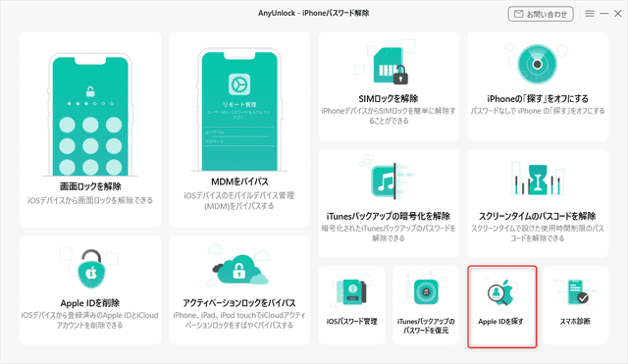Click the Apple ID padlock shield icon
Image resolution: width=628 pixels, height=364 pixels.
click(91, 269)
